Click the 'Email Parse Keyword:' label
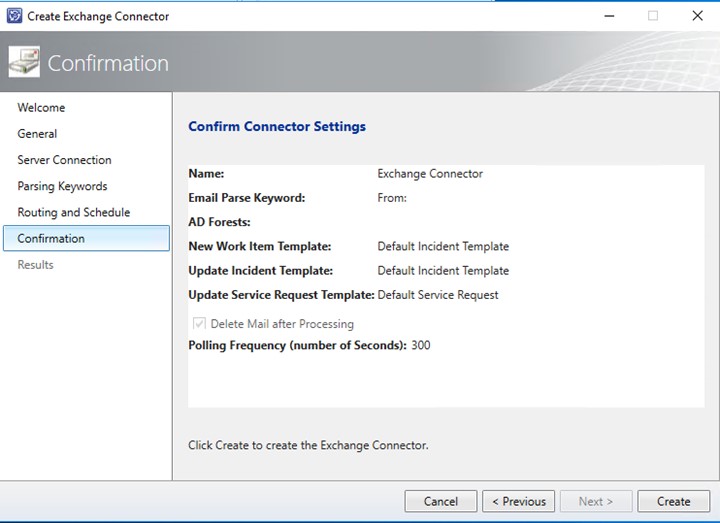Image resolution: width=720 pixels, height=523 pixels. (x=247, y=198)
